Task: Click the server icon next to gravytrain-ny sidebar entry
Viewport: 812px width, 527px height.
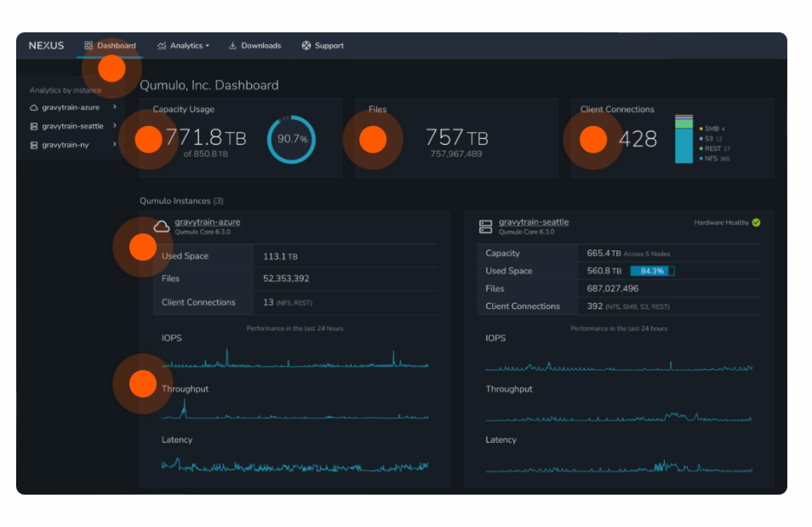Action: click(34, 143)
